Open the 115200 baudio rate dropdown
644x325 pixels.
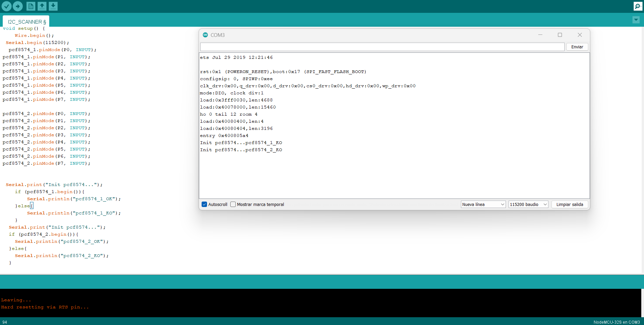coord(528,204)
